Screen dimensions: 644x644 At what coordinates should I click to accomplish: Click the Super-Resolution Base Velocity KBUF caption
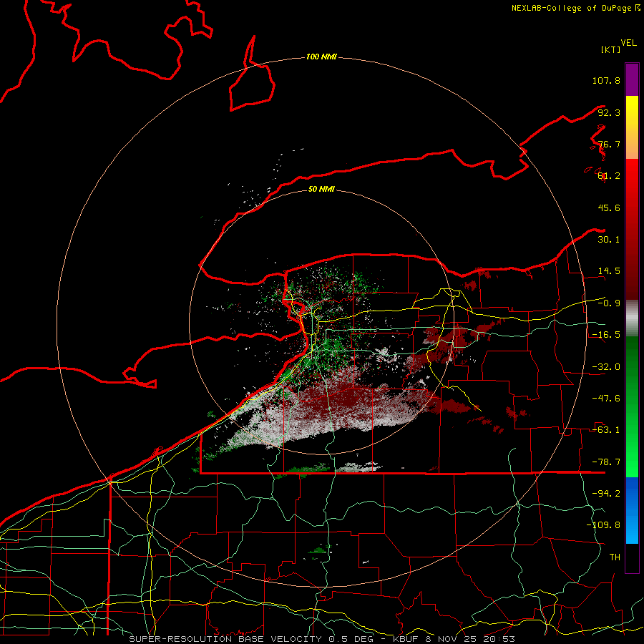322,639
